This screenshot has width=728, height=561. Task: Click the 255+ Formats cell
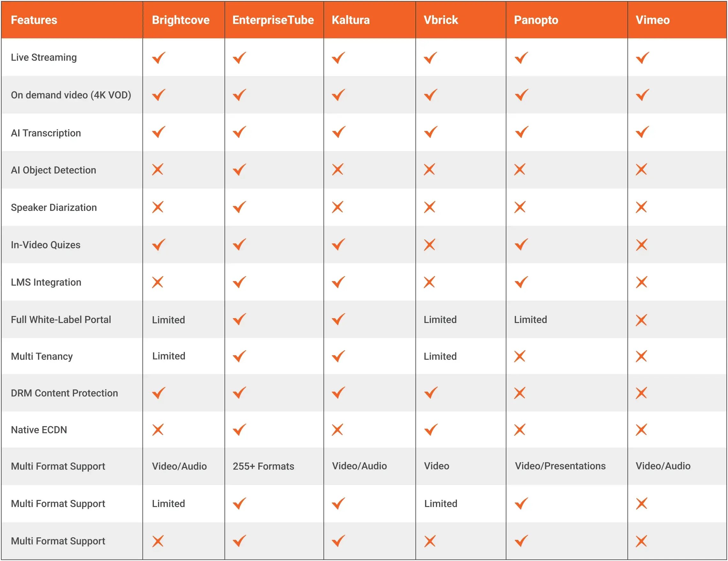pos(263,466)
